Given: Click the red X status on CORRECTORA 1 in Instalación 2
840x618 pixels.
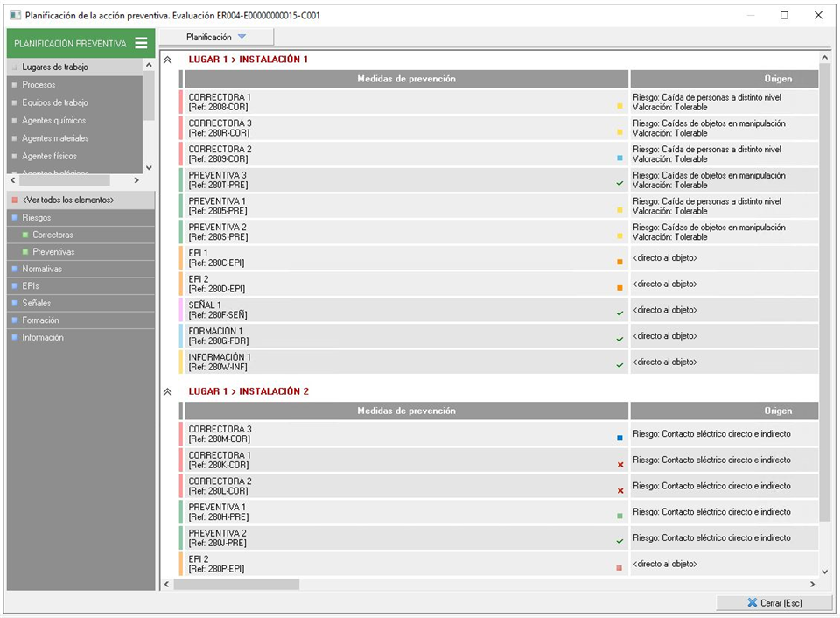Looking at the screenshot, I should tap(619, 465).
